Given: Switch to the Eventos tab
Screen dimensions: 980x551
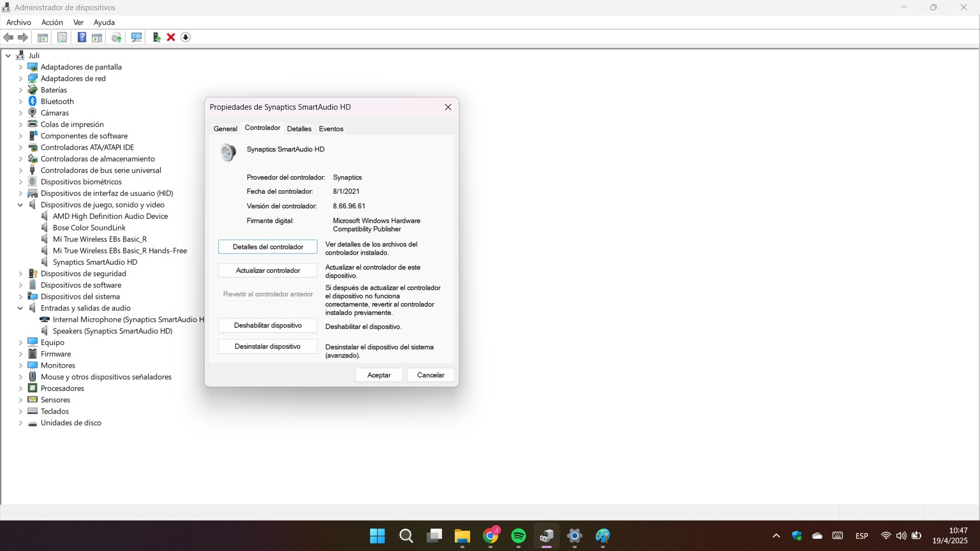Looking at the screenshot, I should (x=331, y=129).
